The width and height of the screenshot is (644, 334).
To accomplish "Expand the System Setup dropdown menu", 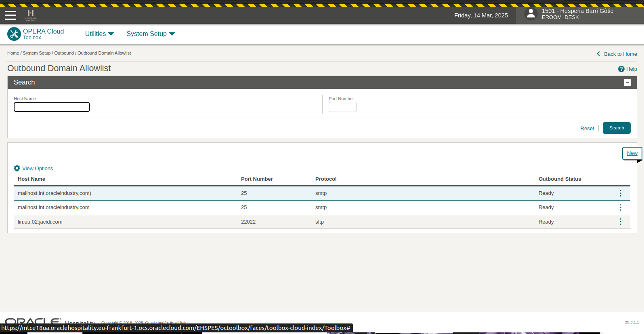I will coord(150,34).
